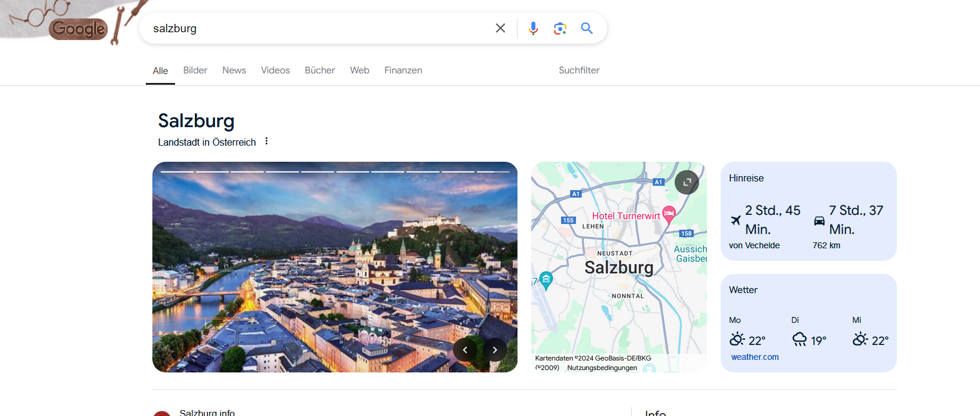The height and width of the screenshot is (416, 980).
Task: Click the Google doodle logo
Action: click(78, 28)
